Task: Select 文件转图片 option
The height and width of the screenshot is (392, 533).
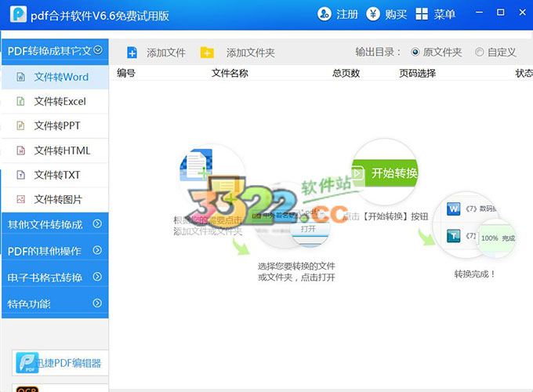Action: pyautogui.click(x=55, y=200)
